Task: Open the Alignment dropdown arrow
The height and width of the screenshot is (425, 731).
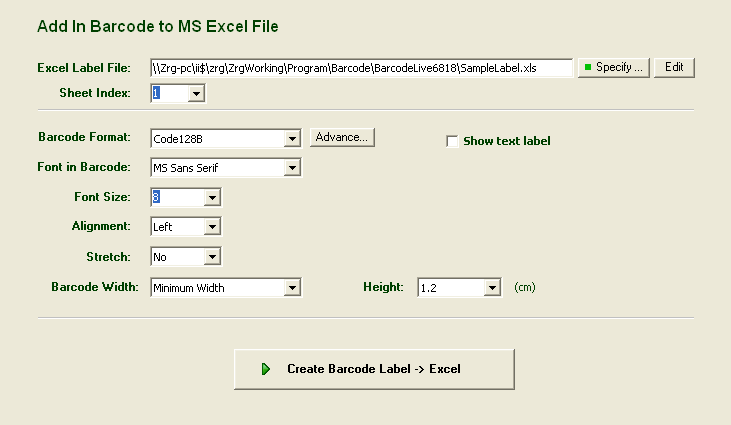Action: tap(212, 227)
